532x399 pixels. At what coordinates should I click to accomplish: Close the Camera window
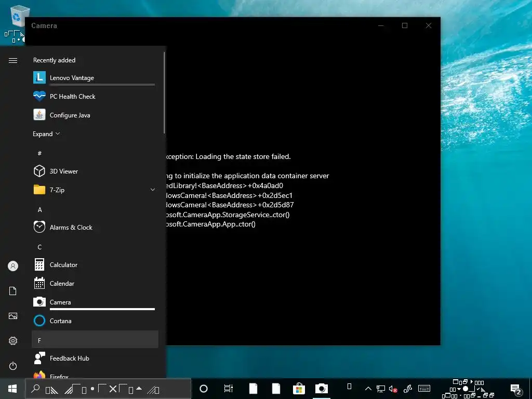pos(429,25)
